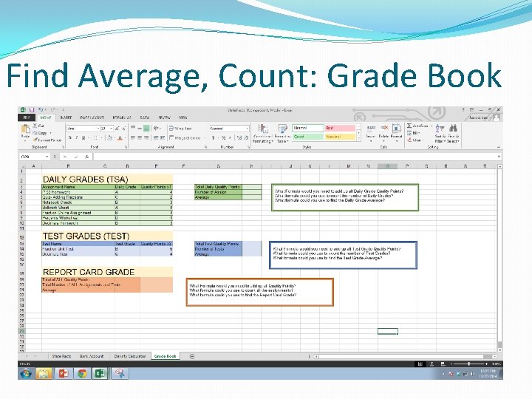Switch to the Bank Account sheet tab

pos(92,356)
